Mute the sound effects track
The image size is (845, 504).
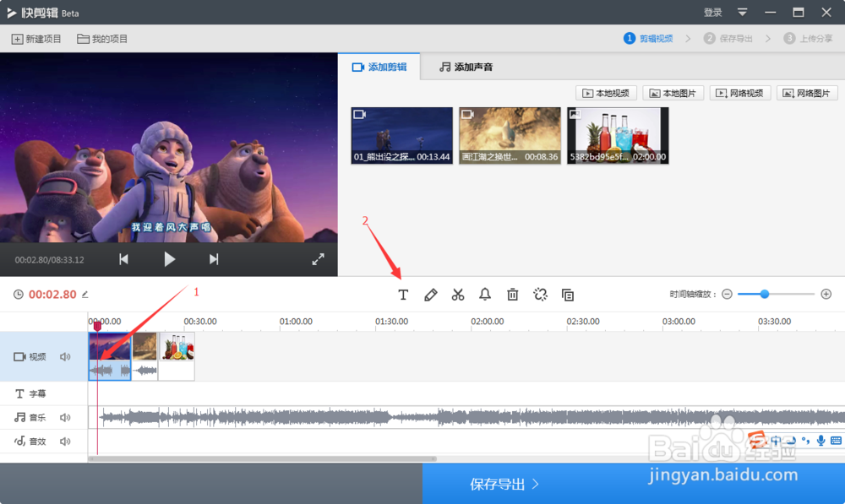point(65,442)
